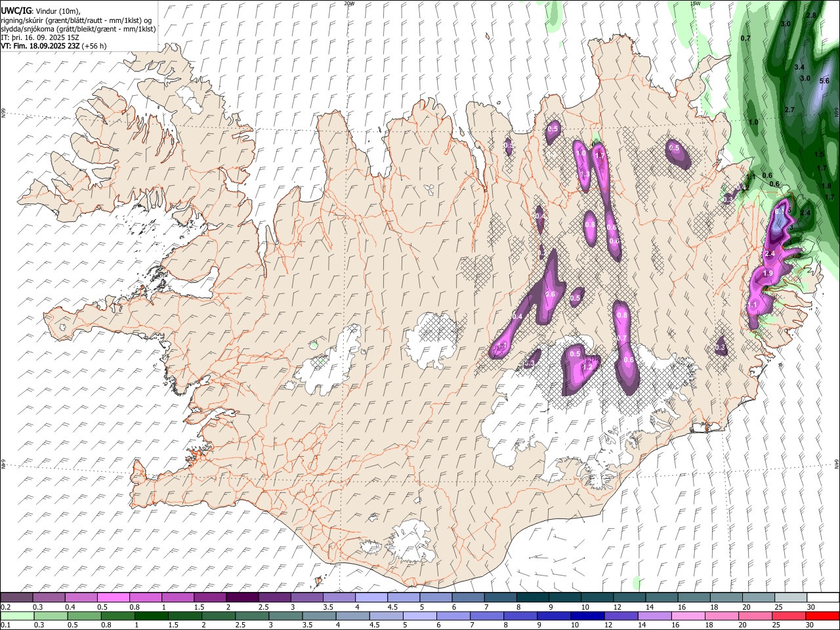Click the 'rigning/skúrir' line in the header
Screen dimensions: 840x630
[x=75, y=20]
